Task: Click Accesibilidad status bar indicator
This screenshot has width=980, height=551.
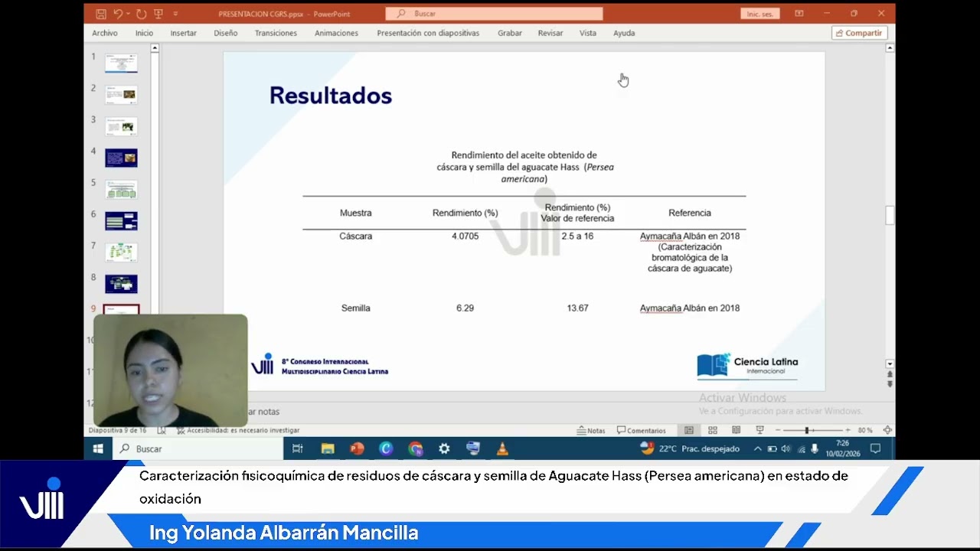Action: 237,430
